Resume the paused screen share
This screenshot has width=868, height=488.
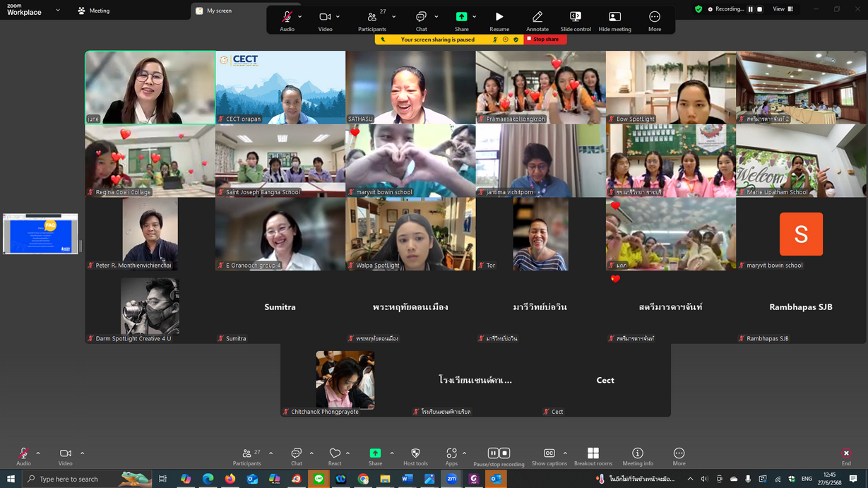499,17
